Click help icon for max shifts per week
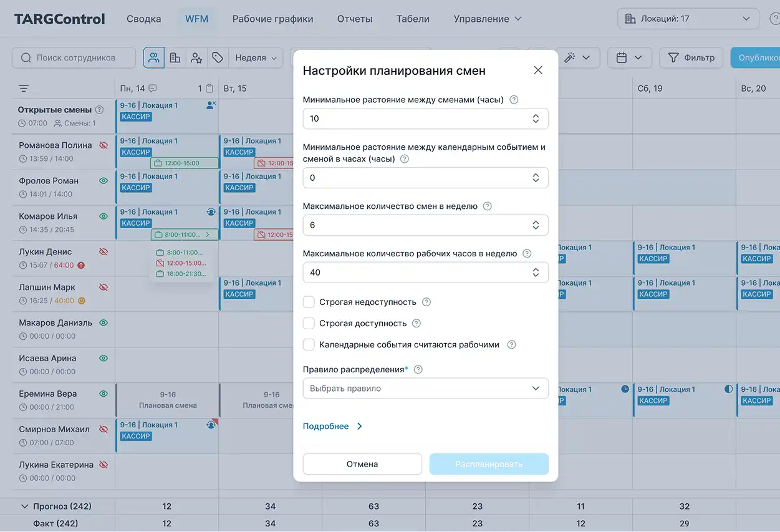The image size is (780, 532). point(487,206)
